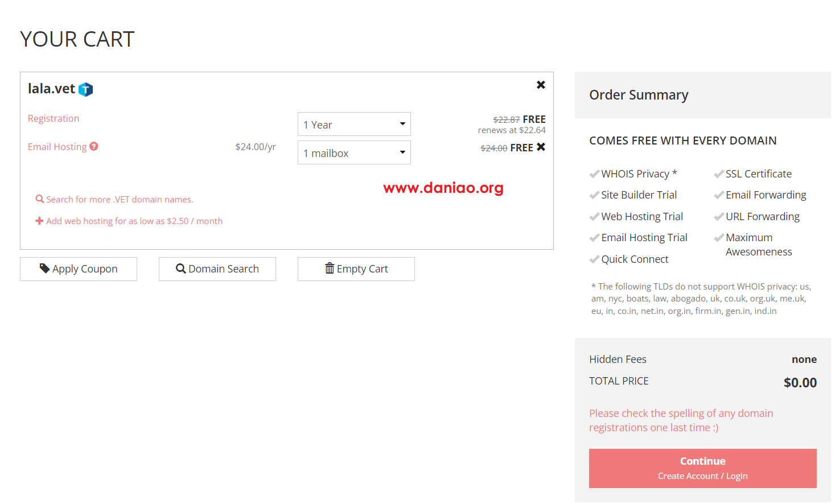This screenshot has width=835, height=504.
Task: Click the blue badge icon beside lala.vet
Action: point(85,89)
